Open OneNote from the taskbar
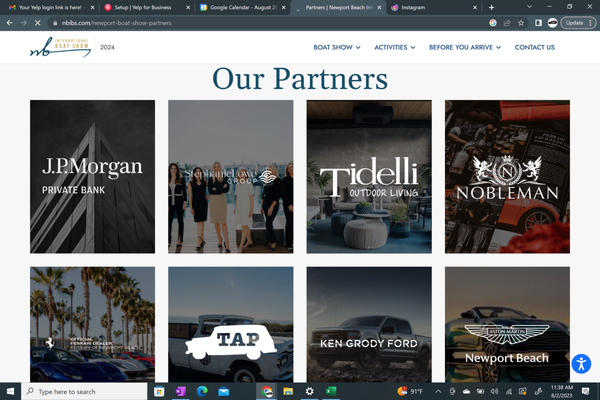 click(180, 391)
